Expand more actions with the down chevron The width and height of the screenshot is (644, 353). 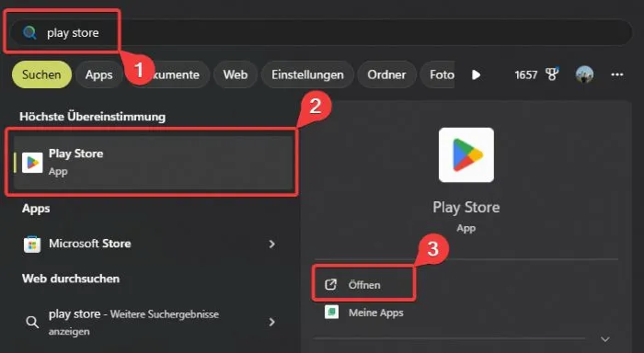(605, 339)
